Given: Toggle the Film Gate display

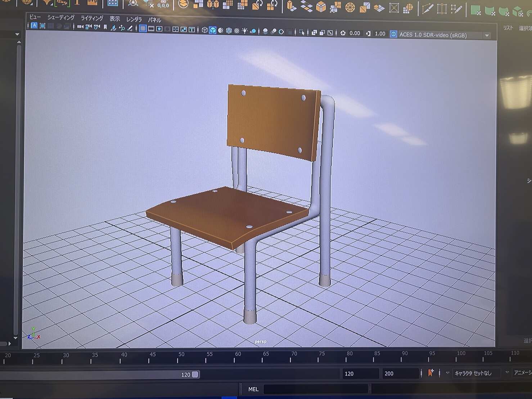Looking at the screenshot, I should 151,29.
